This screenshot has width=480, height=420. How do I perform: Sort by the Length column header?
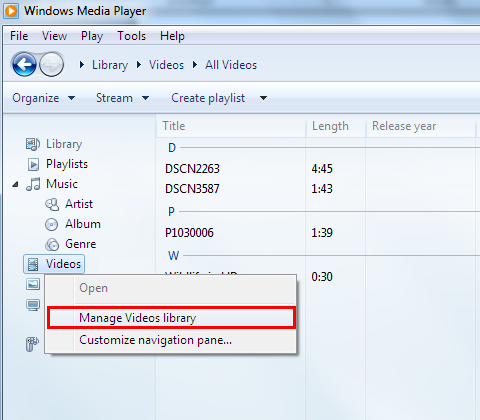coord(336,126)
